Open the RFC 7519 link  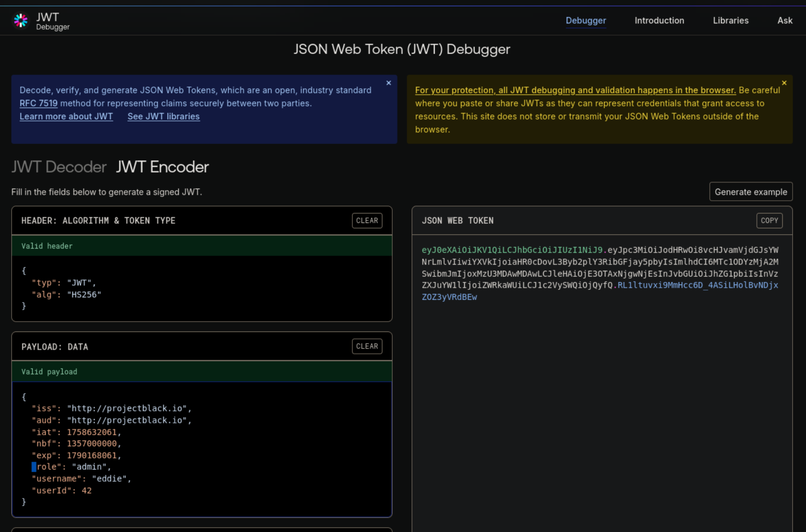click(x=38, y=103)
